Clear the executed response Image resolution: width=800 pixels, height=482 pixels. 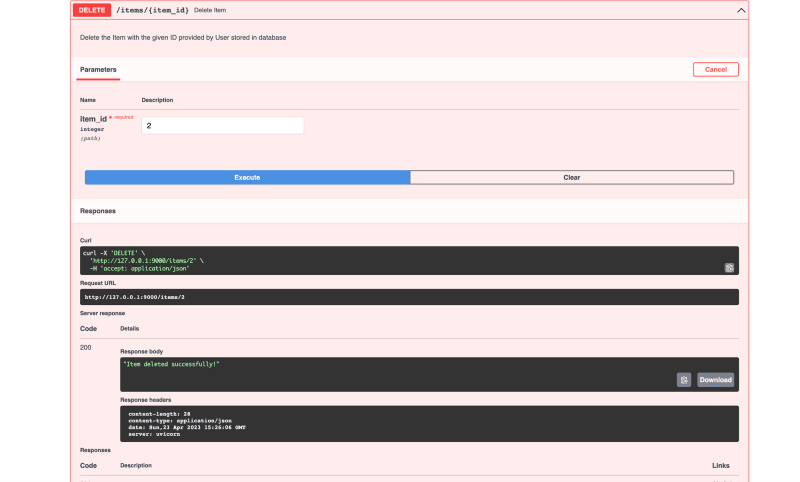[x=571, y=177]
